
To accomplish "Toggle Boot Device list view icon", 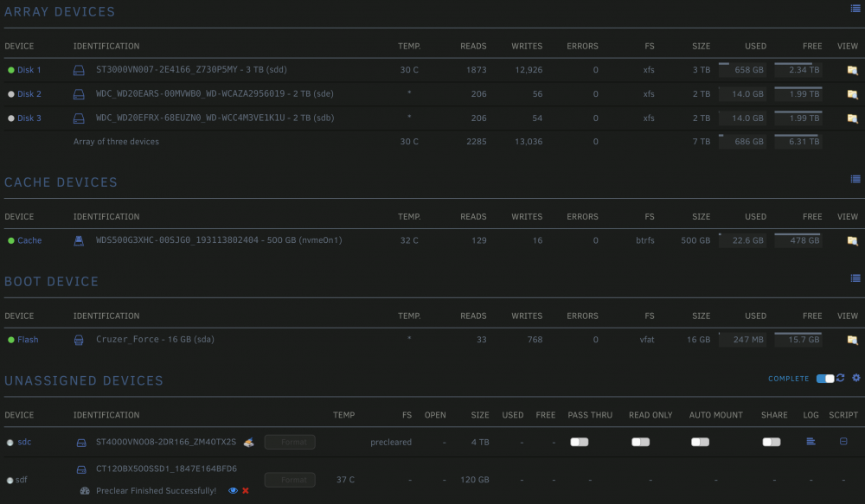I will (x=855, y=278).
